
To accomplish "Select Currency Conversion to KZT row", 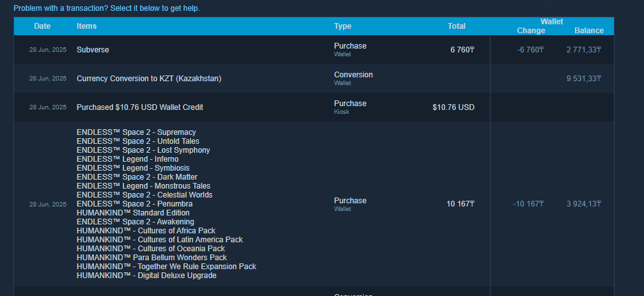I will pyautogui.click(x=314, y=79).
